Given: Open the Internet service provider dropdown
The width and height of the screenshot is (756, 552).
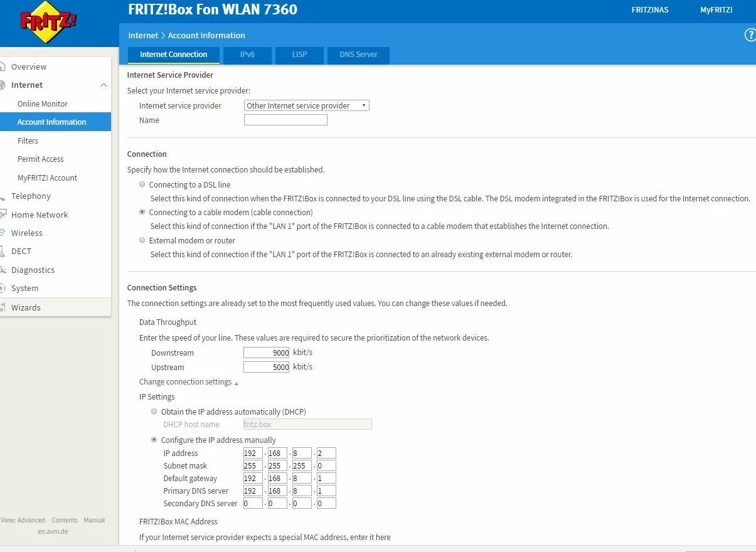Looking at the screenshot, I should coord(306,105).
